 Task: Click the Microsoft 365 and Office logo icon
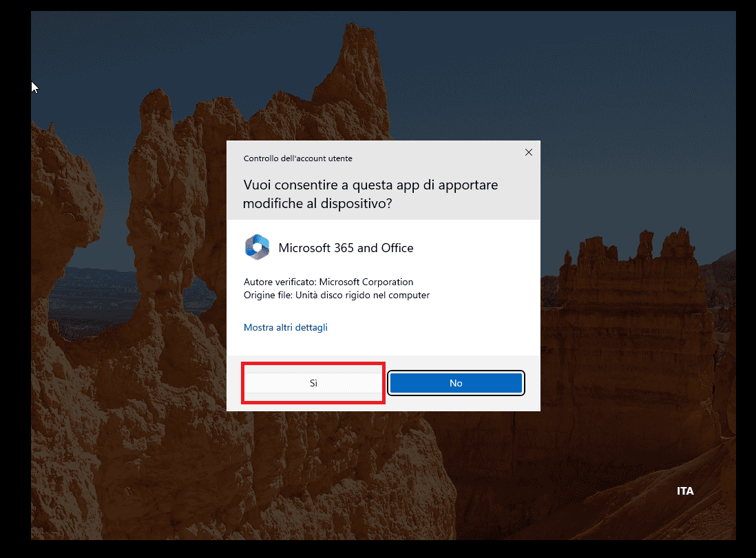[x=257, y=247]
